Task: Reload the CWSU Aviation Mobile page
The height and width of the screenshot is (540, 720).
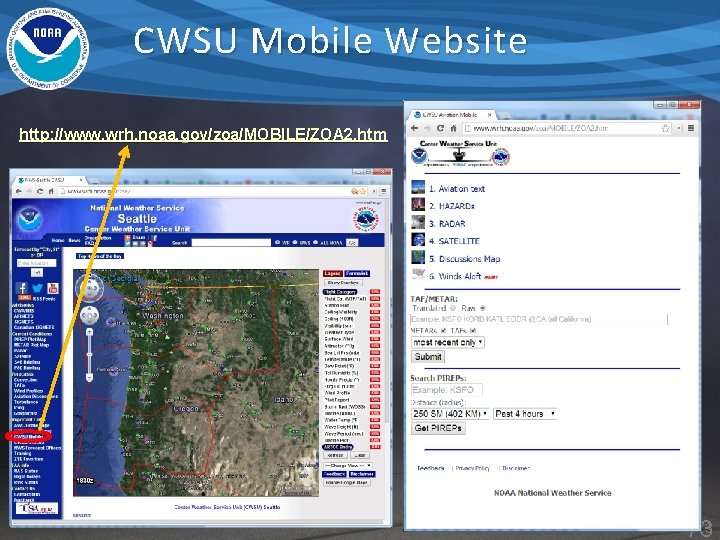Action: click(x=440, y=129)
